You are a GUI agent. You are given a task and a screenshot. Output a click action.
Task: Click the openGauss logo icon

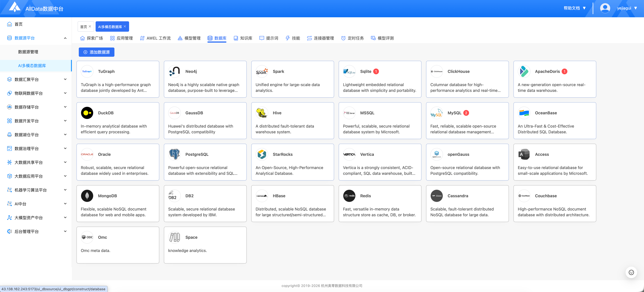click(x=437, y=154)
